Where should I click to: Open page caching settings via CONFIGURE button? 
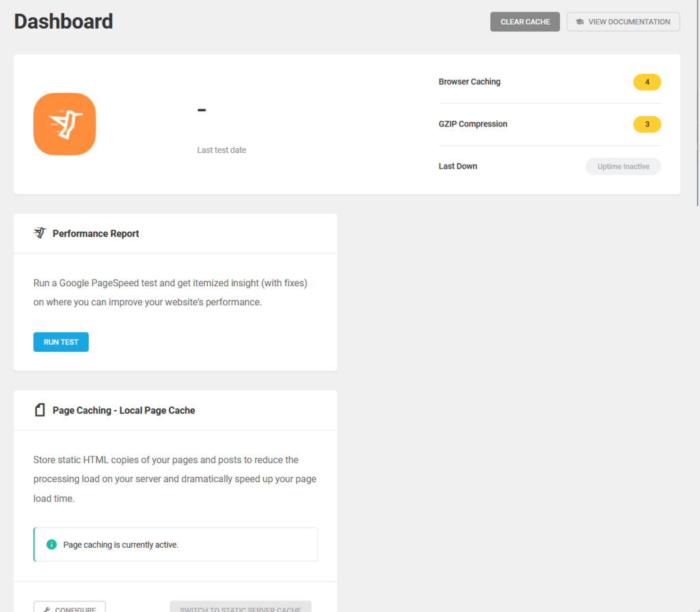pos(70,607)
